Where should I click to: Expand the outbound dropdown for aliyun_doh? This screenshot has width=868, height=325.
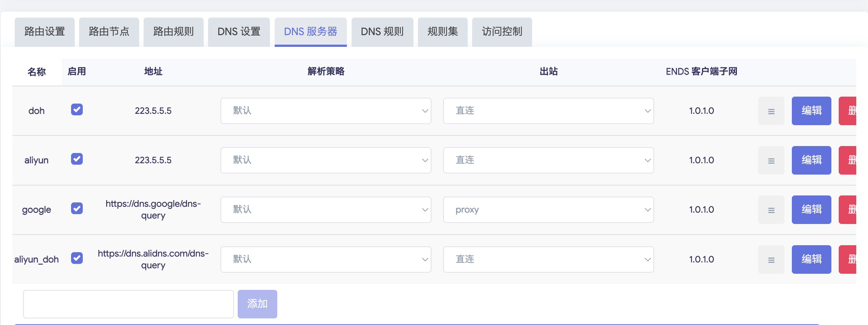click(548, 259)
